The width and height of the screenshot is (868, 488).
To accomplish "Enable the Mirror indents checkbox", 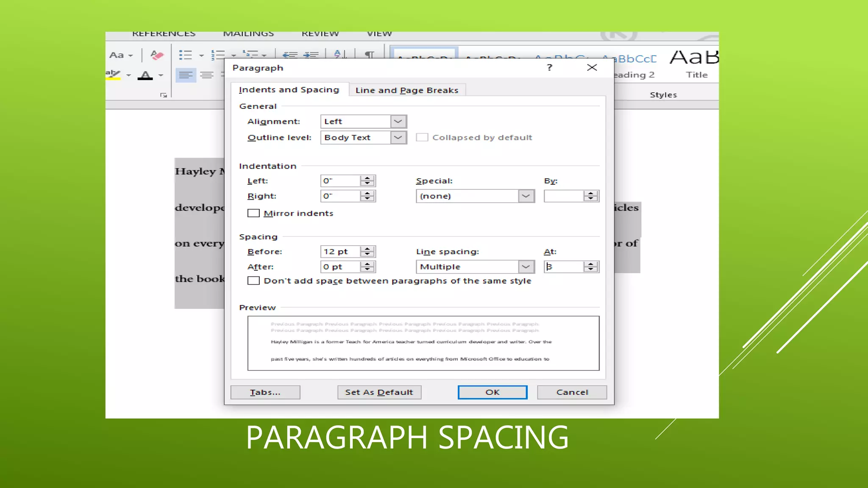I will coord(253,213).
